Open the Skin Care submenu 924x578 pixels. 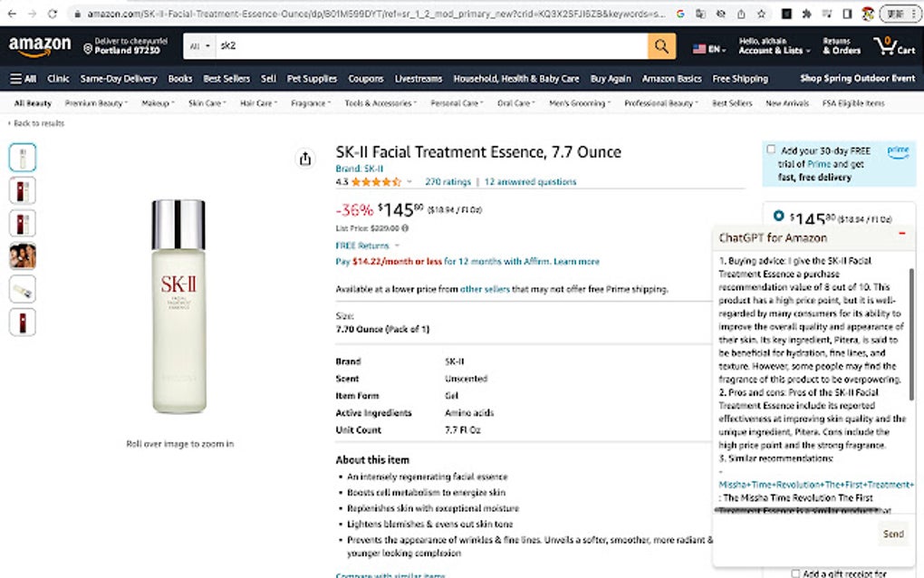pos(207,103)
